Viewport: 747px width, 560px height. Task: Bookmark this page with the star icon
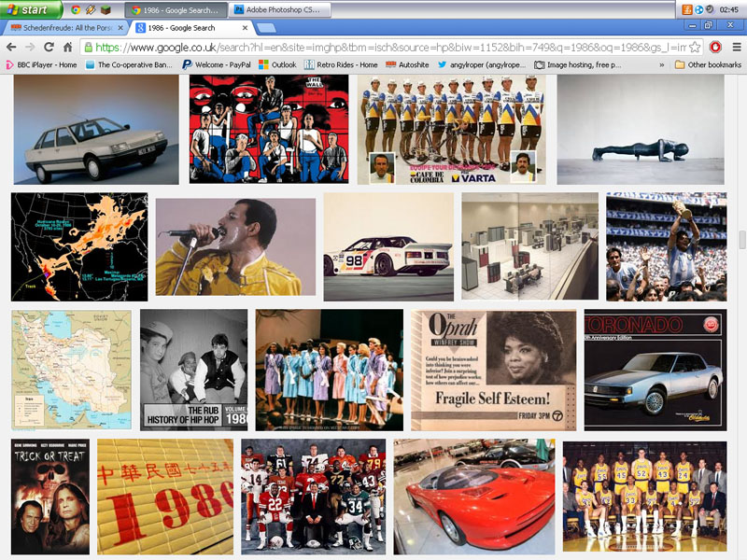[695, 47]
